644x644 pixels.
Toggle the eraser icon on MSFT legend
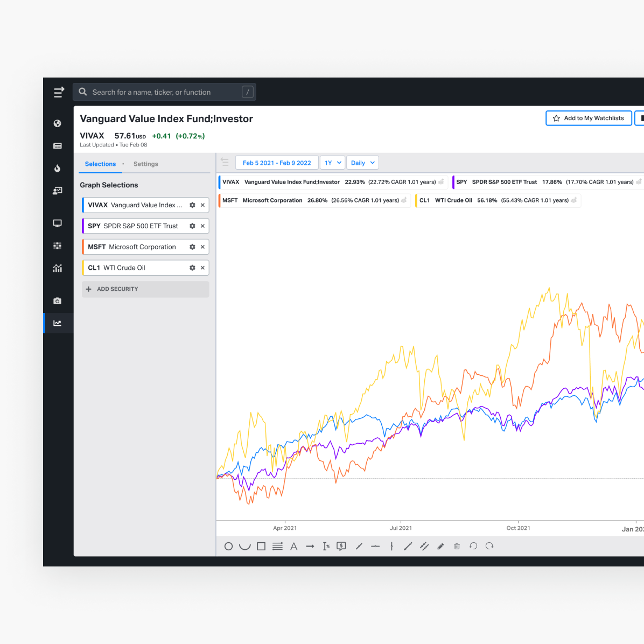pos(404,200)
